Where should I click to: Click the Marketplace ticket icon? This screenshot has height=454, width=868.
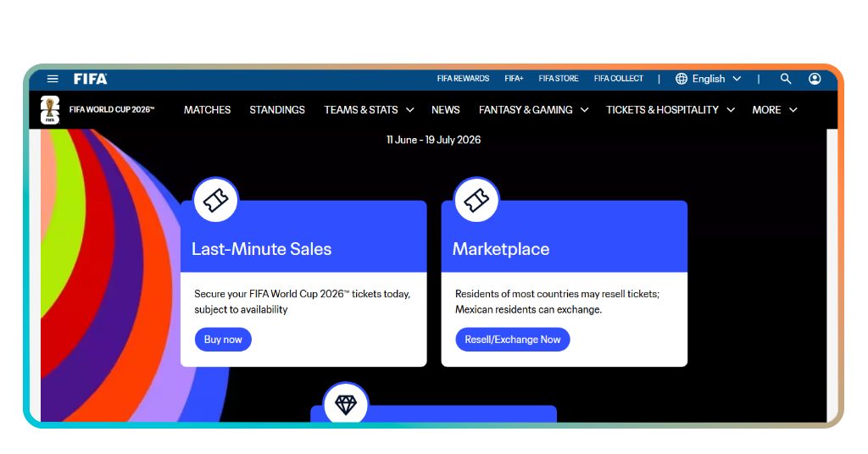(x=476, y=200)
